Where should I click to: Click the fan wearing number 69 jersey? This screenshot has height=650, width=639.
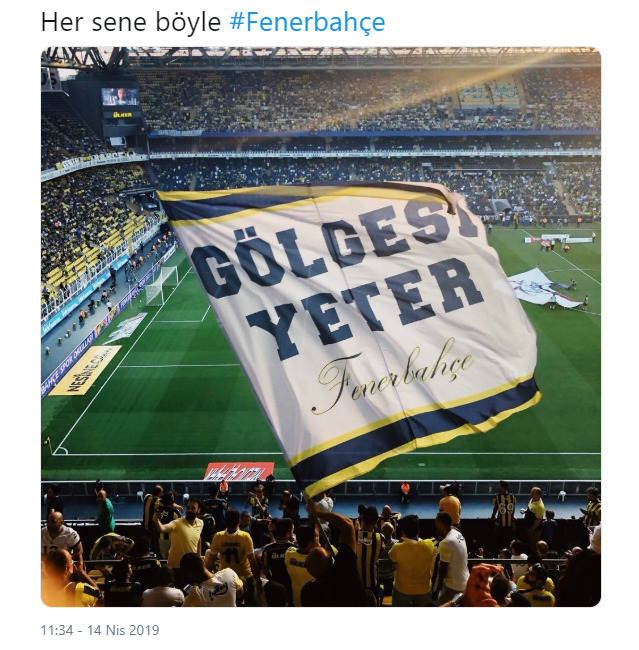(x=505, y=504)
